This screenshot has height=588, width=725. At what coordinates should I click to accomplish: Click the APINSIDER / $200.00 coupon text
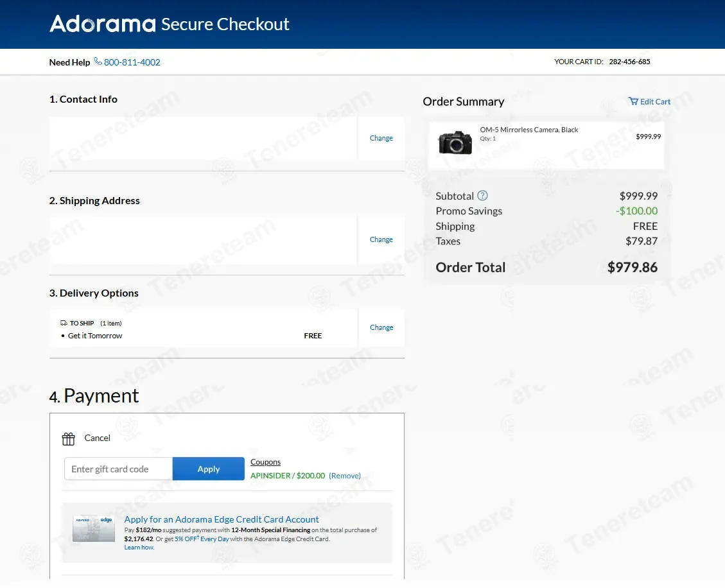pyautogui.click(x=288, y=476)
